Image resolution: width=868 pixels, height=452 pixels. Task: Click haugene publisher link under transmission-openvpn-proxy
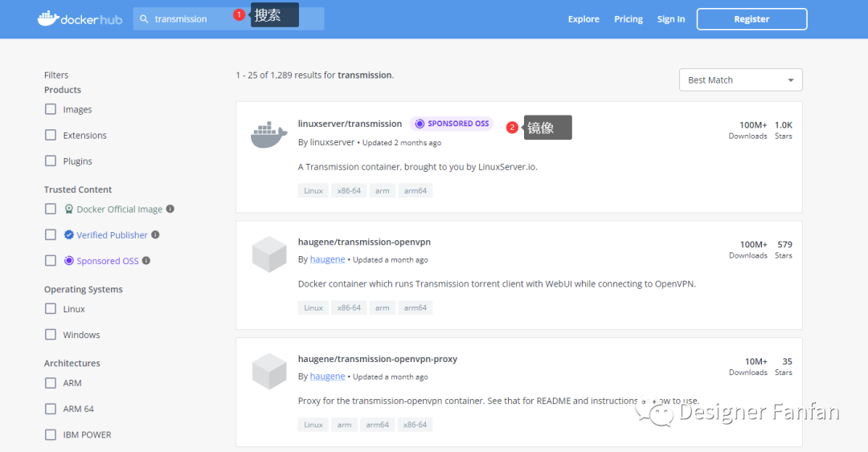click(327, 377)
